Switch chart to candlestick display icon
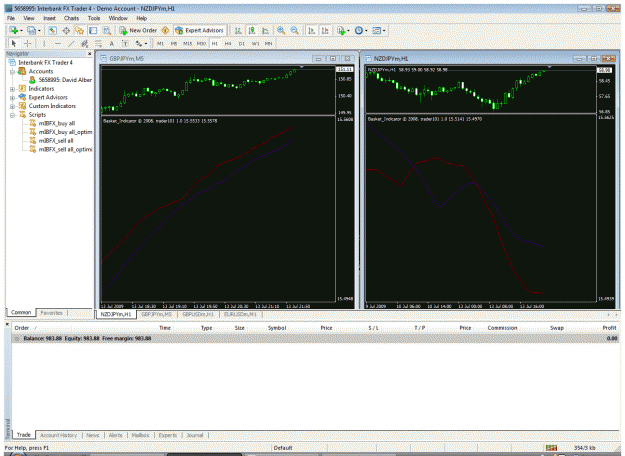Screen dimensions: 625x456 tap(252, 30)
